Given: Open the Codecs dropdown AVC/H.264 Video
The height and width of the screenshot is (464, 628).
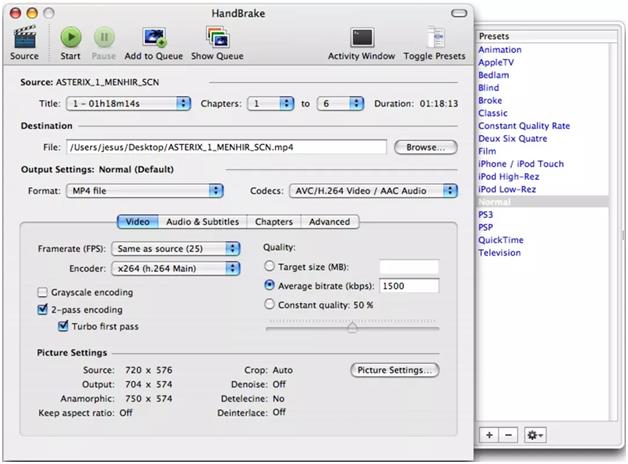Looking at the screenshot, I should click(x=373, y=191).
